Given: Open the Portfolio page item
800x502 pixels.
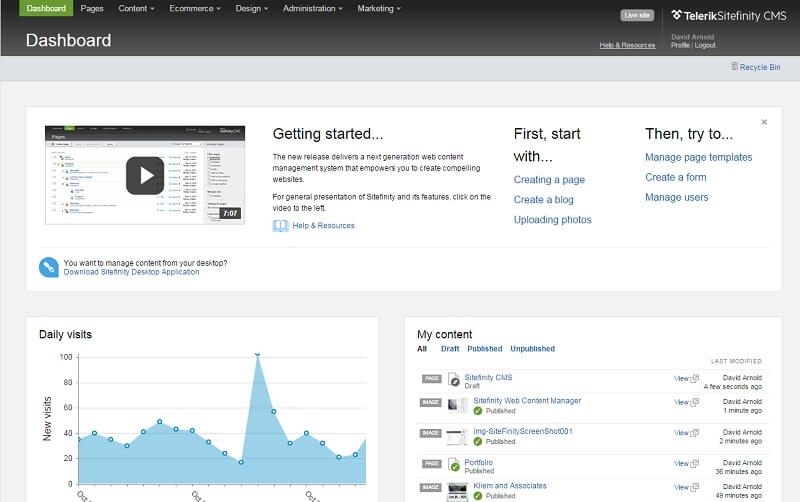Looking at the screenshot, I should pos(479,463).
